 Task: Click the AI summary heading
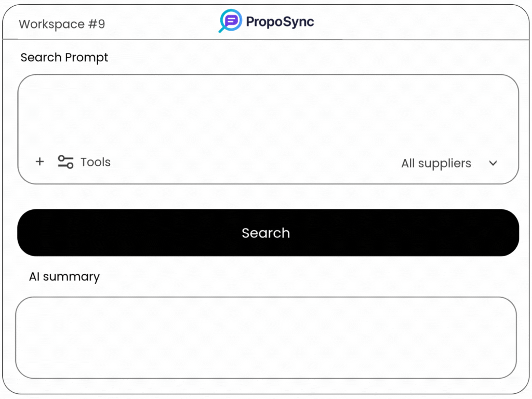click(x=64, y=277)
